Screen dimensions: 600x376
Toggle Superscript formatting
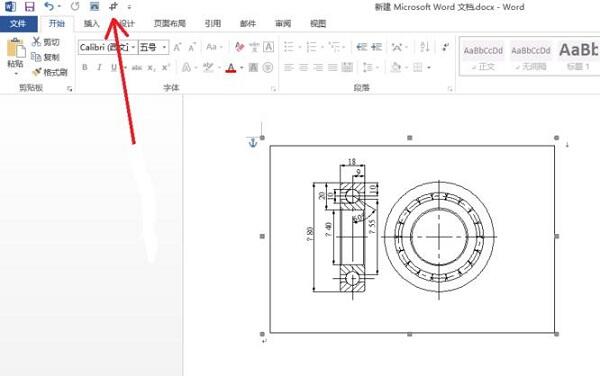[x=166, y=68]
